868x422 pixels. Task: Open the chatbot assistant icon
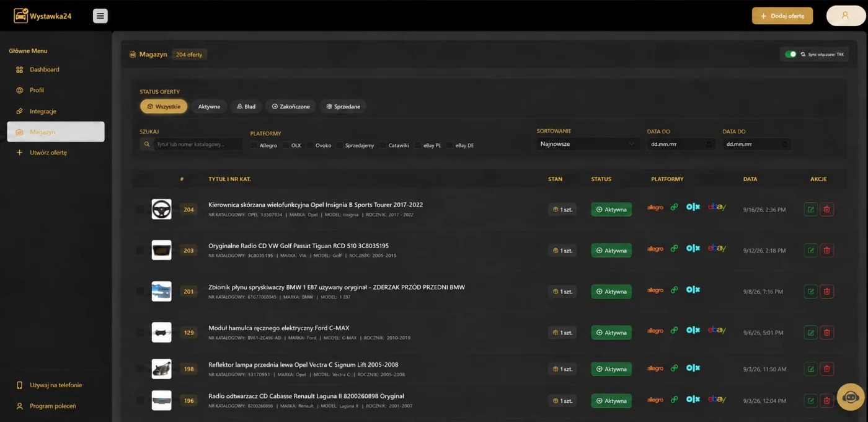point(851,397)
